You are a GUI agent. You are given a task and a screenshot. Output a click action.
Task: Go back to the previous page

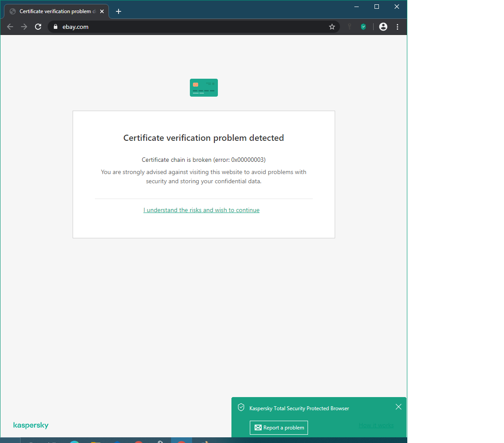tap(10, 27)
